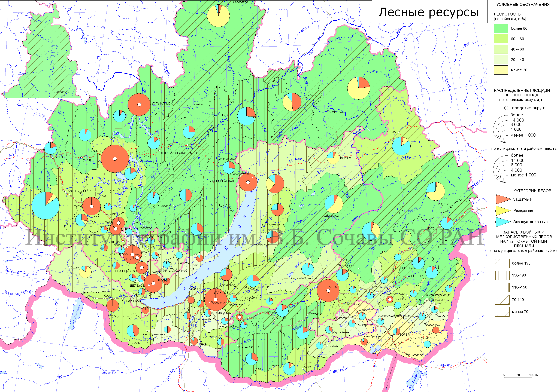Click the yellow pie chart above Тупик
Viewport: 560px width, 392px height.
pos(435,191)
